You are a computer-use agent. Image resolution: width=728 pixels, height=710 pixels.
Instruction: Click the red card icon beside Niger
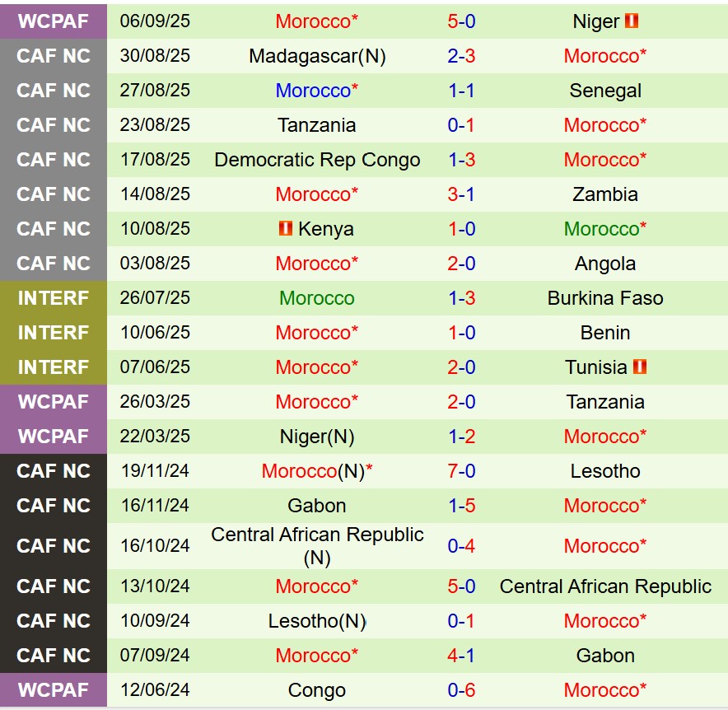tap(632, 21)
